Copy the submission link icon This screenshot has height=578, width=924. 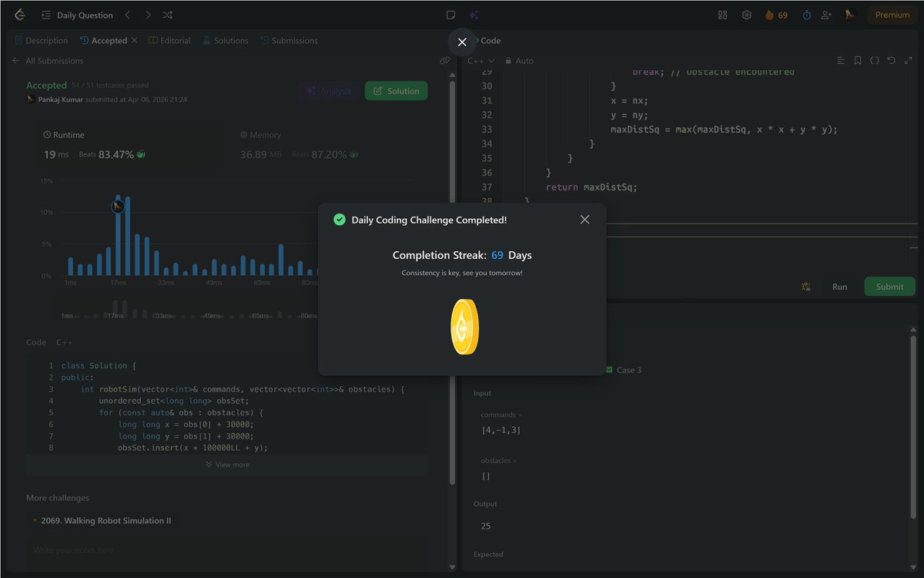pos(444,61)
